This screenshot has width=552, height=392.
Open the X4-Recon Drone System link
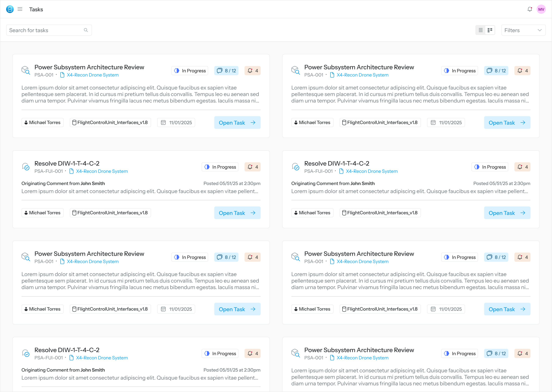click(93, 75)
